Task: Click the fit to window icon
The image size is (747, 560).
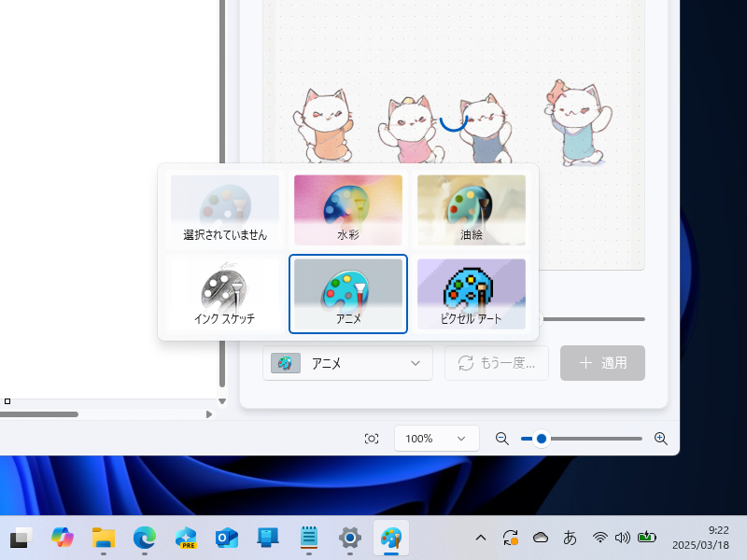Action: tap(372, 439)
